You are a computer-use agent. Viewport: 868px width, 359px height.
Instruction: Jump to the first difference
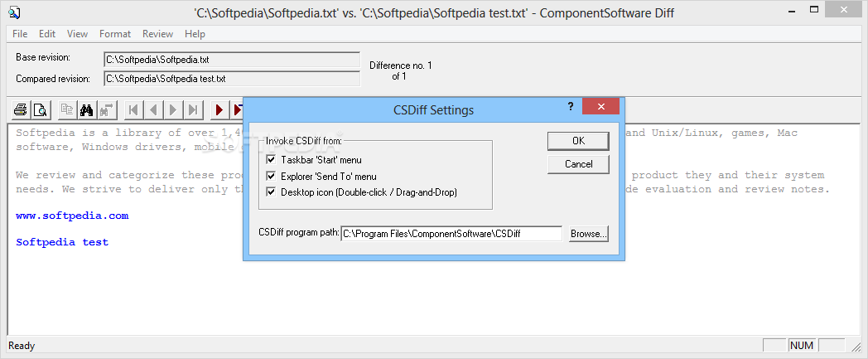coord(133,109)
